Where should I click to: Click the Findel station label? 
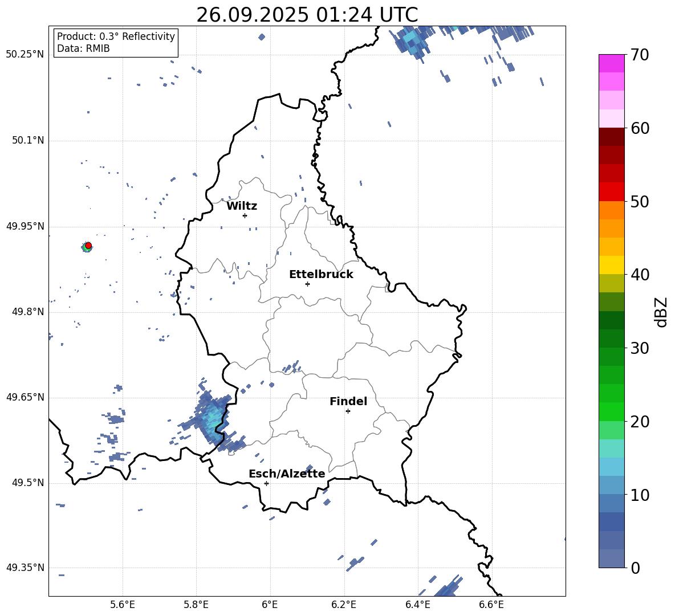click(348, 401)
